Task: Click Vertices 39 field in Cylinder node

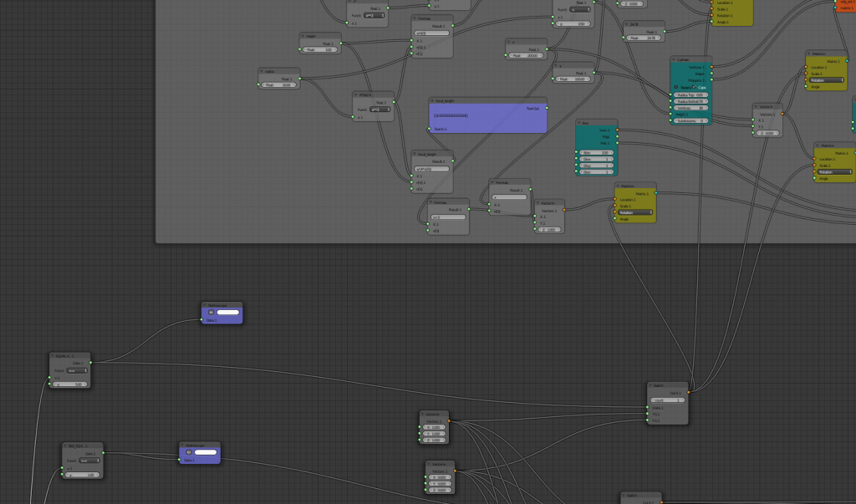Action: [x=690, y=108]
